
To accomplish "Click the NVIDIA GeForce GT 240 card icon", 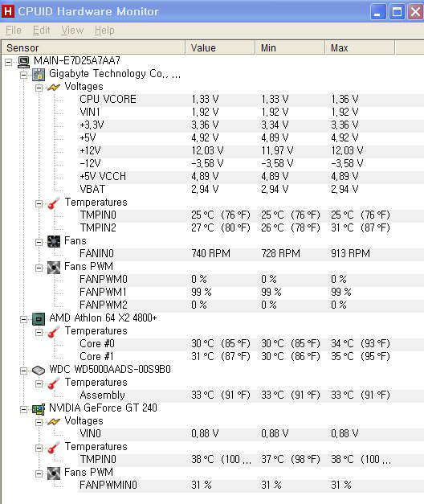I will pyautogui.click(x=39, y=409).
